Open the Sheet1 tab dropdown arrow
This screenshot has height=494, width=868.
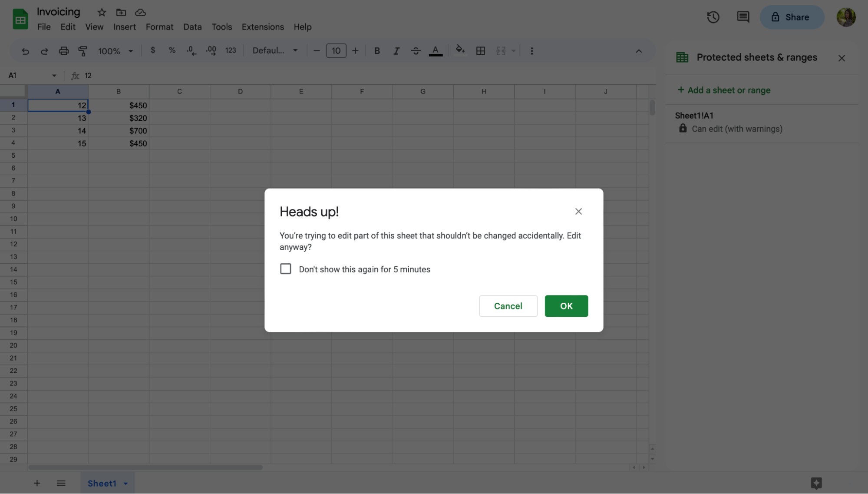coord(125,483)
